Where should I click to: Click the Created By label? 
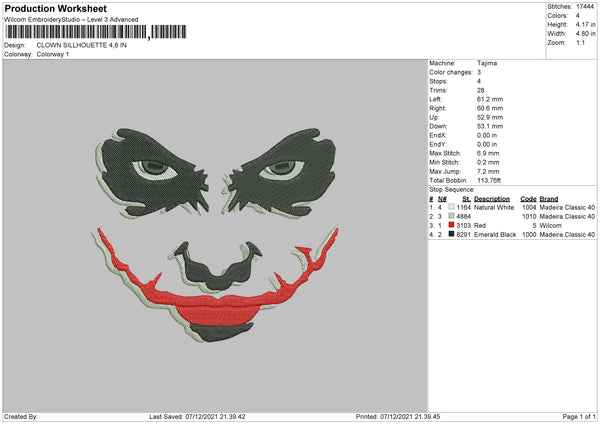[x=21, y=417]
